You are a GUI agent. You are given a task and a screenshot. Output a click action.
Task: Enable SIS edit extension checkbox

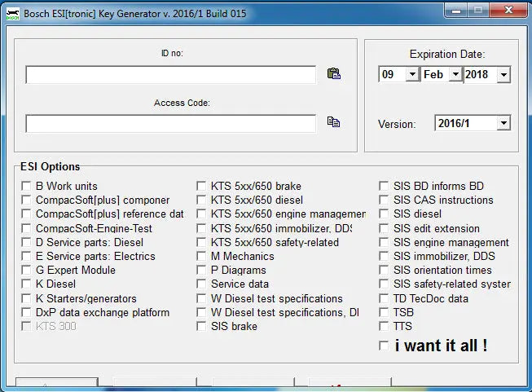coord(384,228)
